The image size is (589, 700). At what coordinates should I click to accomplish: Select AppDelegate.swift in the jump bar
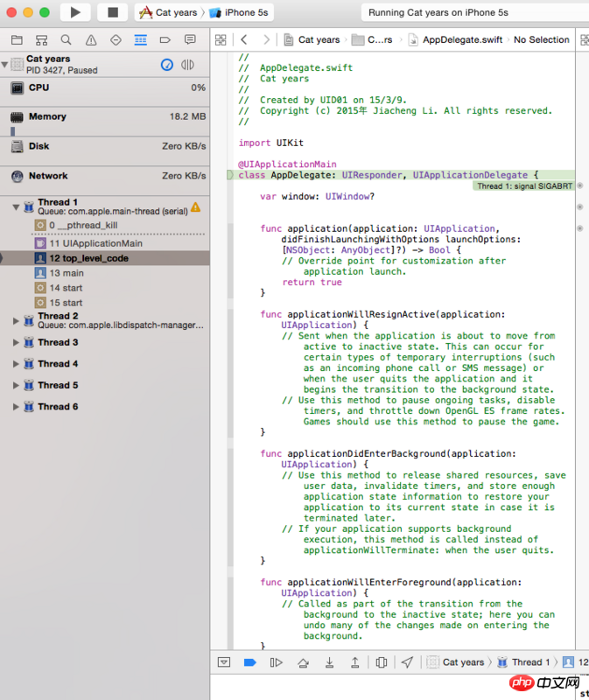[x=455, y=40]
